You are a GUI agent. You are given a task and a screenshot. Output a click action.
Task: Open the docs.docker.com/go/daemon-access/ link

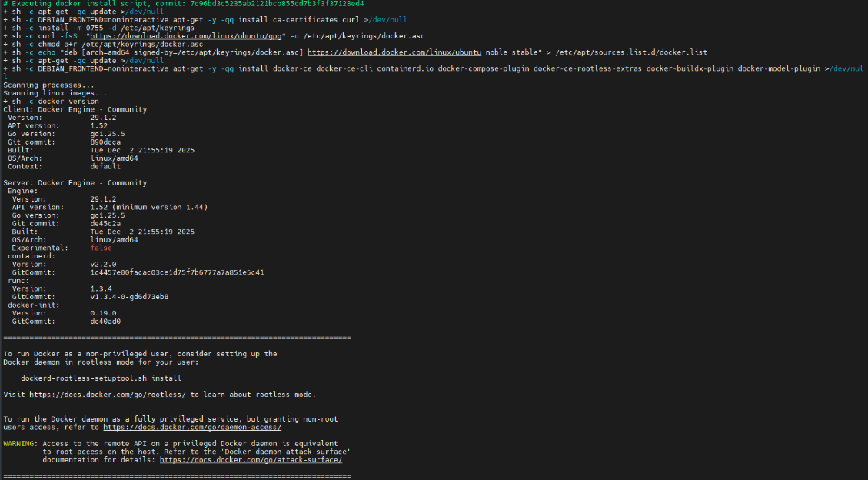[192, 428]
